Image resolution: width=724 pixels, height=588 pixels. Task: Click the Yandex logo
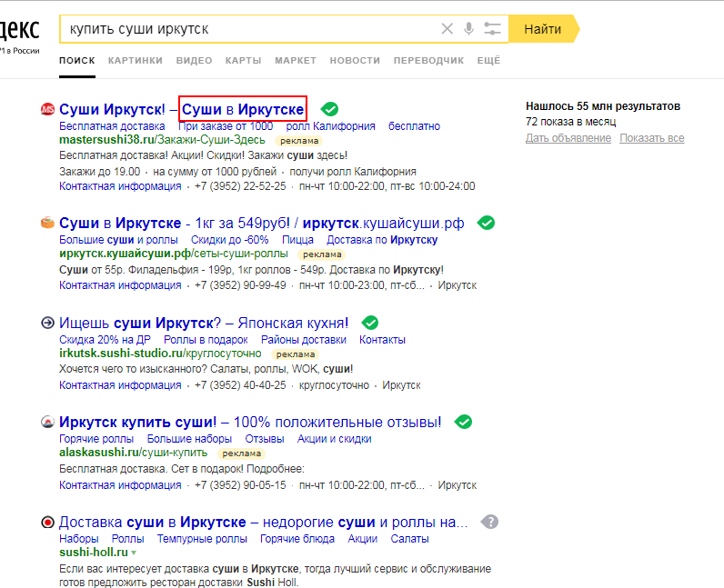(19, 30)
